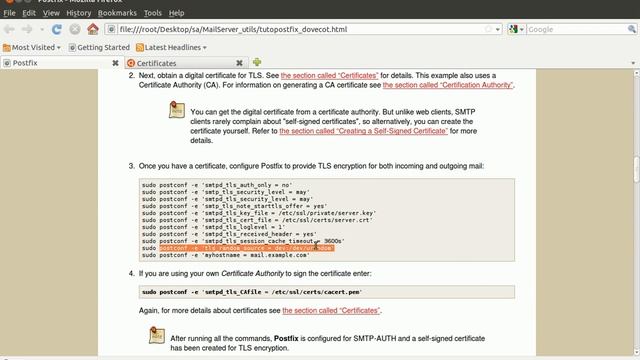Click the page identity icon in the URL bar
Screen dimensions: 640x360
[111, 29]
